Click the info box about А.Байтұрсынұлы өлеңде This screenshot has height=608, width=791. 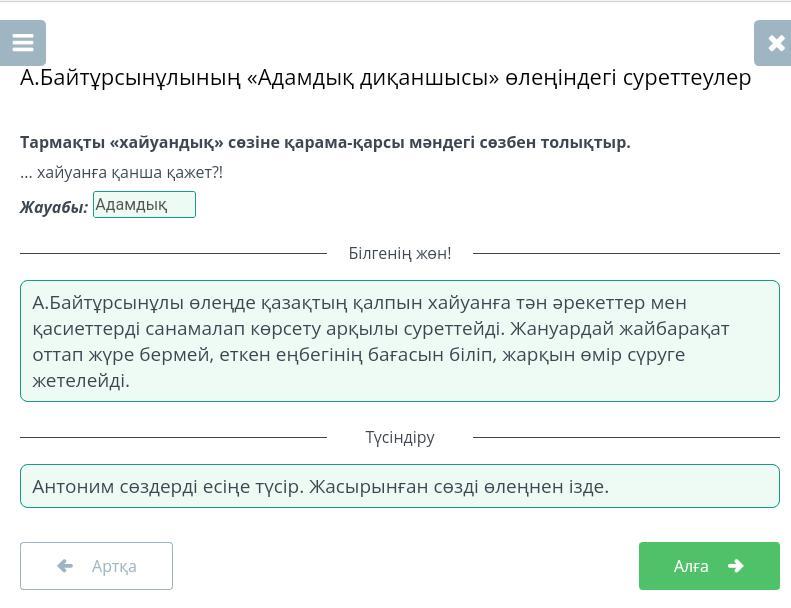coord(400,341)
